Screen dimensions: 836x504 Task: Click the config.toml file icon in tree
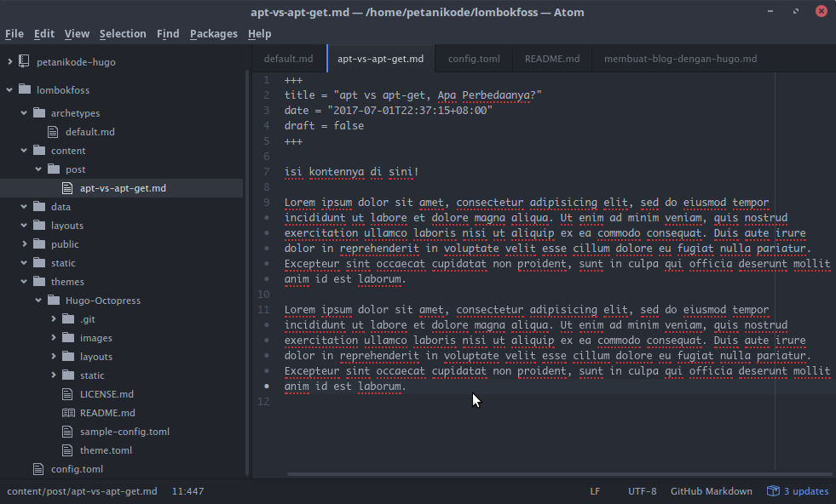38,469
